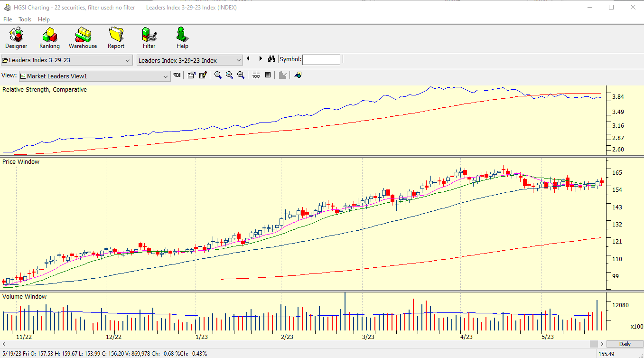
Task: Click the 3.16 relative strength axis value
Action: (x=618, y=125)
